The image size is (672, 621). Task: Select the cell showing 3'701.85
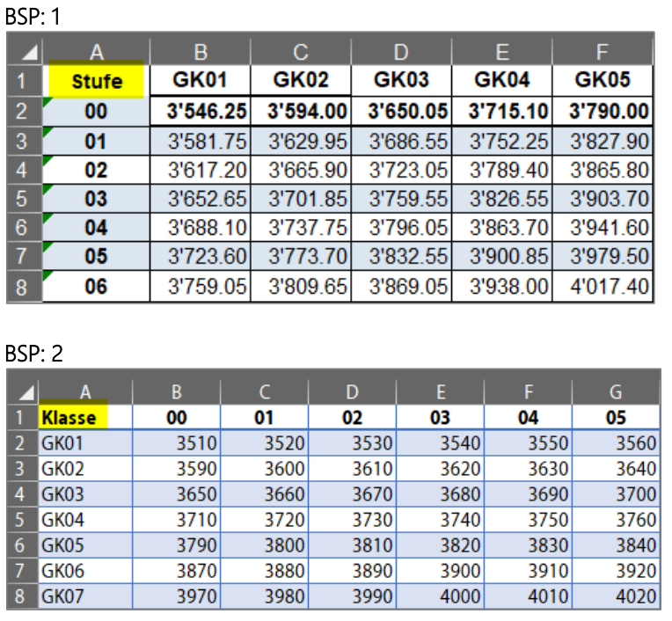300,199
